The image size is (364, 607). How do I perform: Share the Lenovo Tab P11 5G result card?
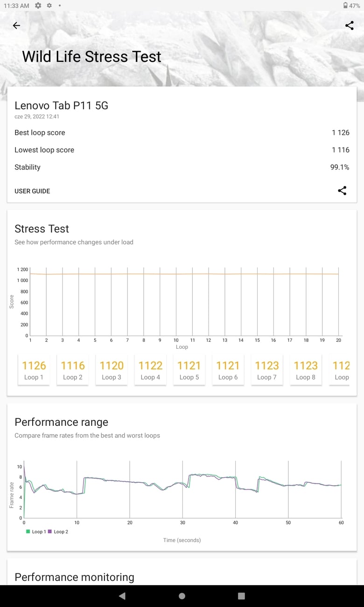click(x=342, y=191)
